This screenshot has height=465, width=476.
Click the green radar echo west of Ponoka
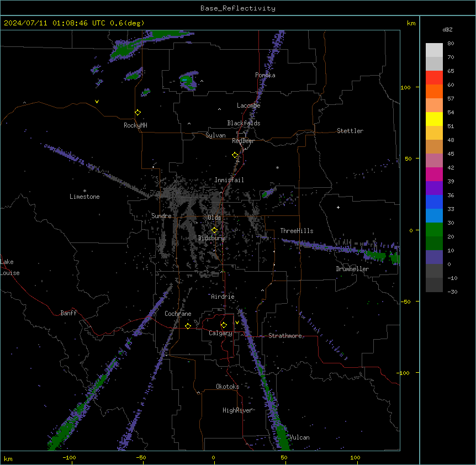click(x=188, y=81)
